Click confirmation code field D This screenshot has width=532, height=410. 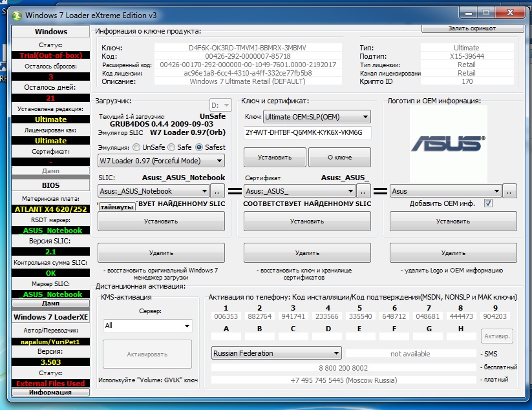coord(327,336)
